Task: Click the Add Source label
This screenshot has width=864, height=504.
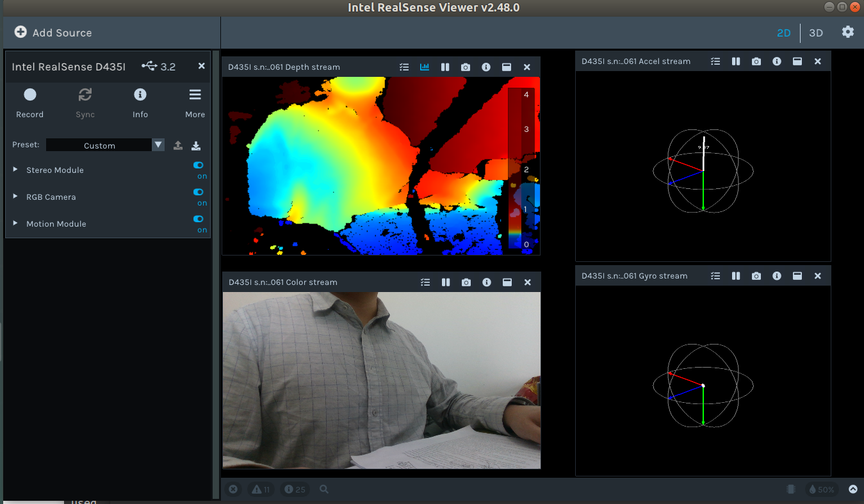Action: (62, 33)
